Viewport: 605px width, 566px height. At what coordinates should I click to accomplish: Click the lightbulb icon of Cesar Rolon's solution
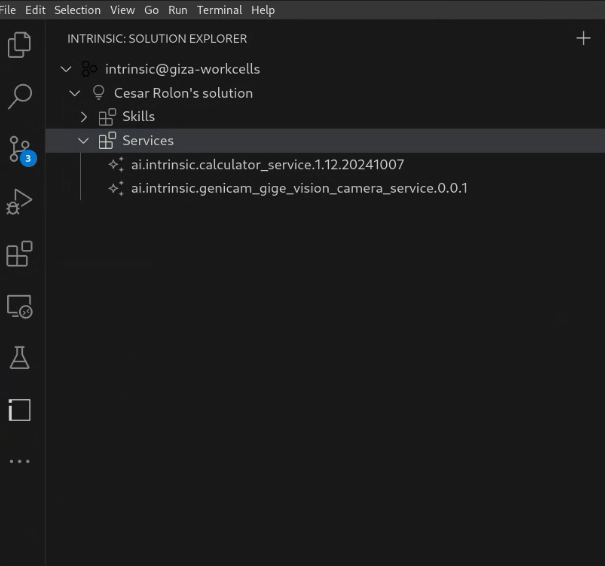pos(99,93)
